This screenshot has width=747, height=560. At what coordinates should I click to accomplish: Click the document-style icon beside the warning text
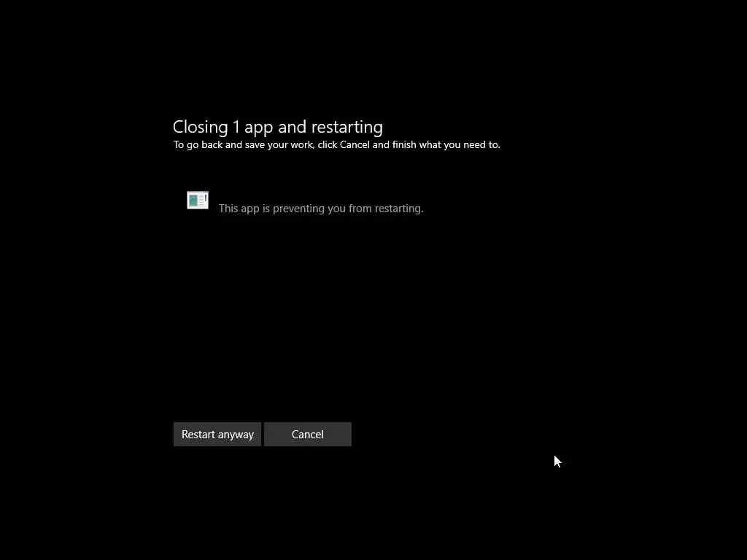pos(198,200)
